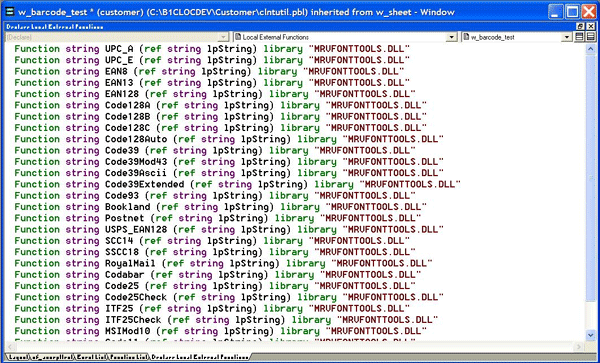Open the greyed (Declare) dropdown

click(x=223, y=37)
